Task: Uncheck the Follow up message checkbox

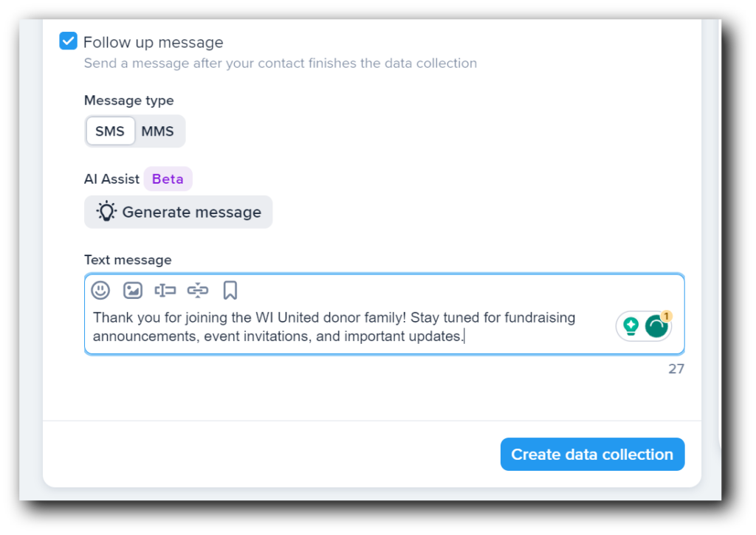Action: (68, 41)
